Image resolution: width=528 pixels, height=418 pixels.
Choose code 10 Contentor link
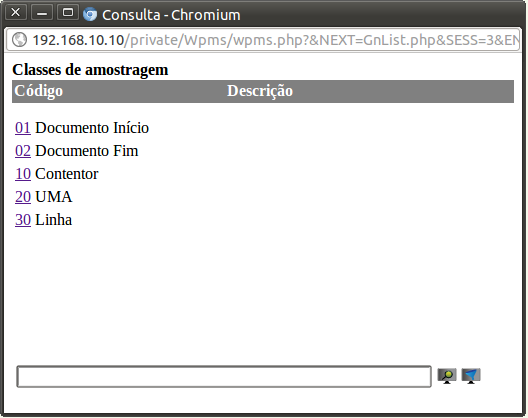coord(23,174)
